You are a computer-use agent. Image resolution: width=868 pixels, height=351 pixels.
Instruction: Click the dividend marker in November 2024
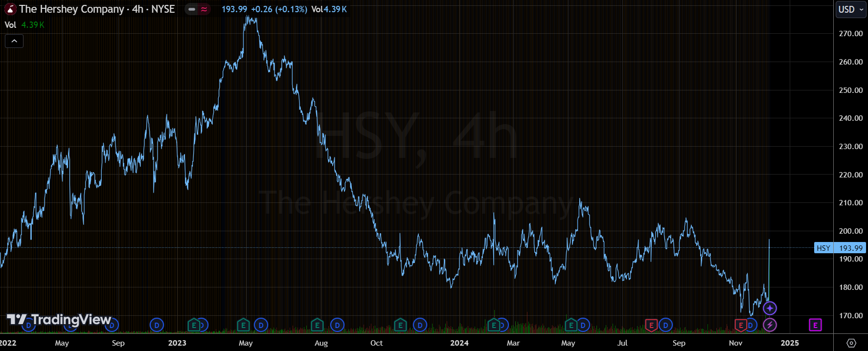751,325
